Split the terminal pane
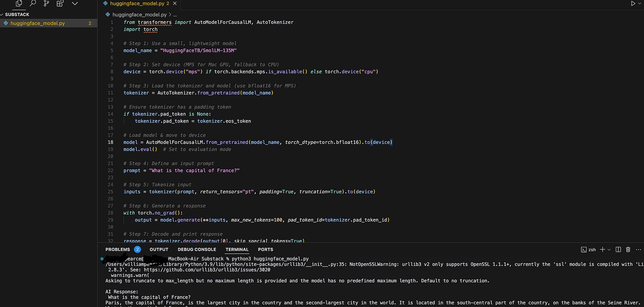This screenshot has height=307, width=644. pos(618,249)
